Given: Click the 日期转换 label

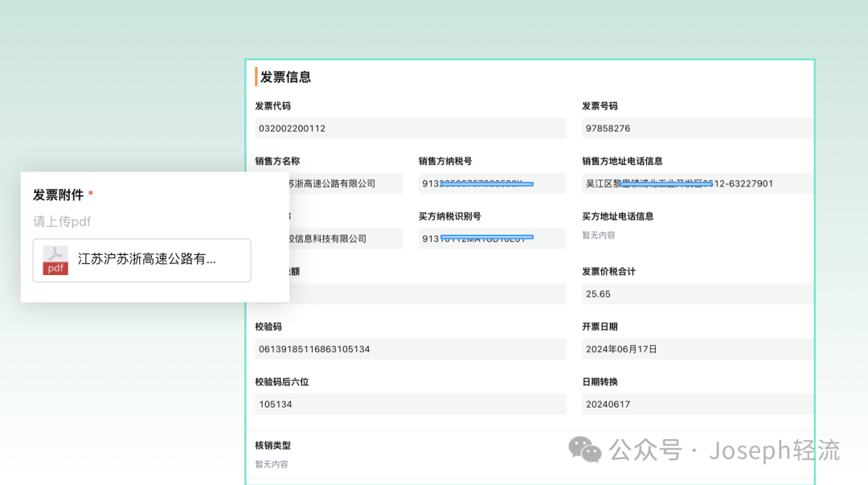Looking at the screenshot, I should (600, 382).
